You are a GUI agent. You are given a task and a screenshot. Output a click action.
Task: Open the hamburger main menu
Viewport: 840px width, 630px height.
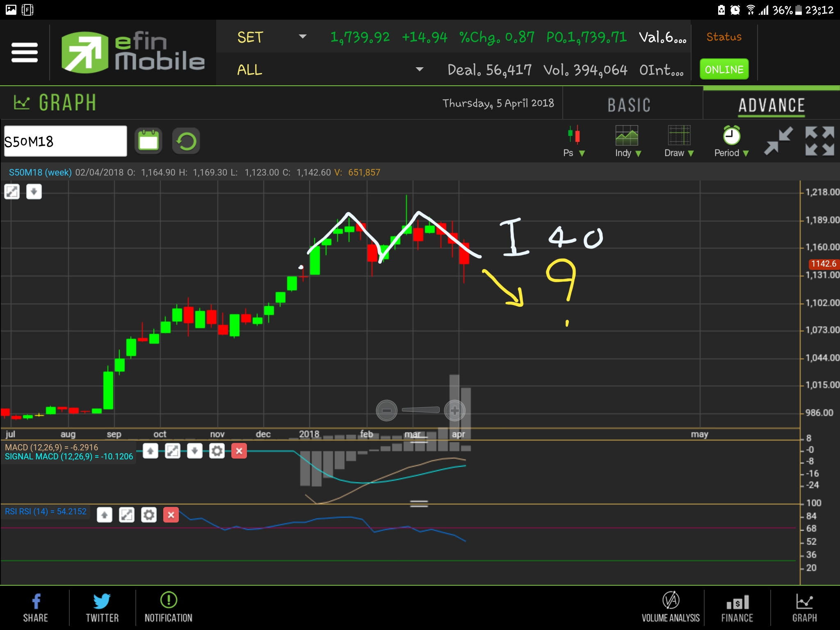click(x=25, y=52)
